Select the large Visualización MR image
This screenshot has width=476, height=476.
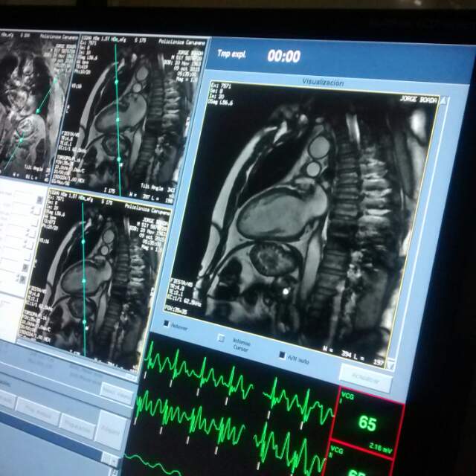302,225
